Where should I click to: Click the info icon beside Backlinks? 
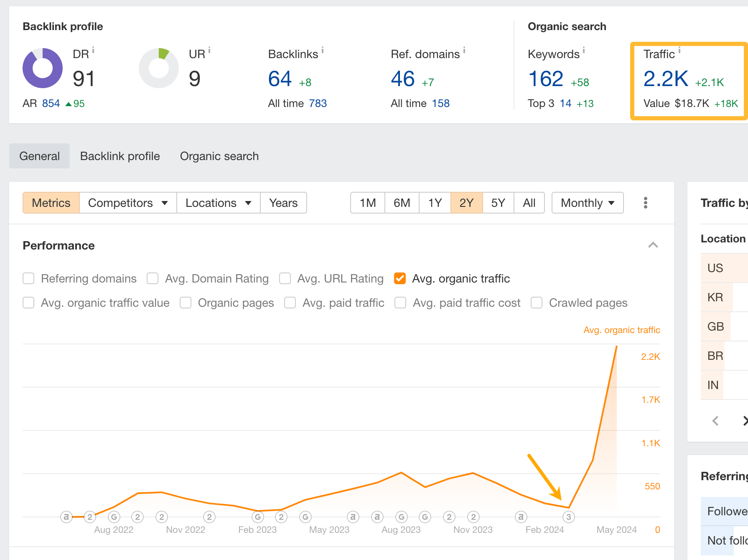323,50
